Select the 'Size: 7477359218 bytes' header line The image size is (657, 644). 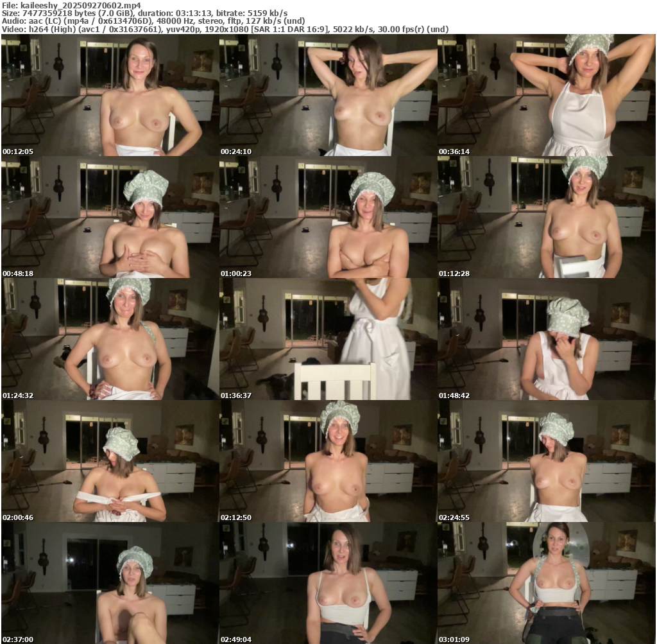pyautogui.click(x=144, y=13)
